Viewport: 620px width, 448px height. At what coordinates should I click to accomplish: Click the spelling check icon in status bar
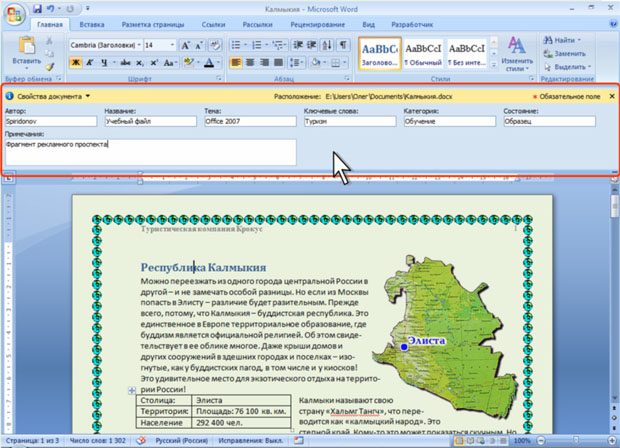(141, 440)
